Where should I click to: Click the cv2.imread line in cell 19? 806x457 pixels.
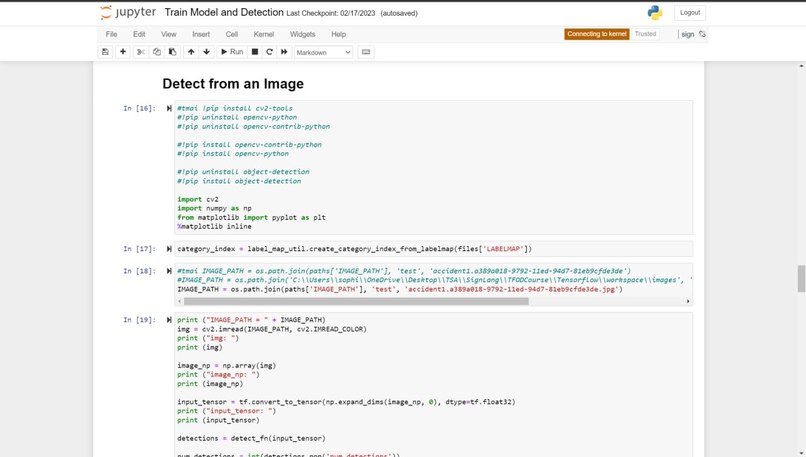tap(272, 329)
